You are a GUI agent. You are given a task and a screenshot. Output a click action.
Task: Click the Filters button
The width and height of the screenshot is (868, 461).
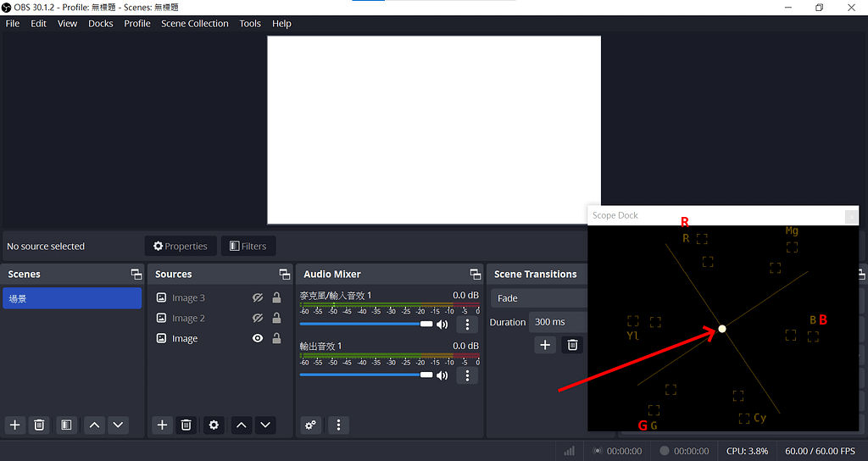[248, 247]
